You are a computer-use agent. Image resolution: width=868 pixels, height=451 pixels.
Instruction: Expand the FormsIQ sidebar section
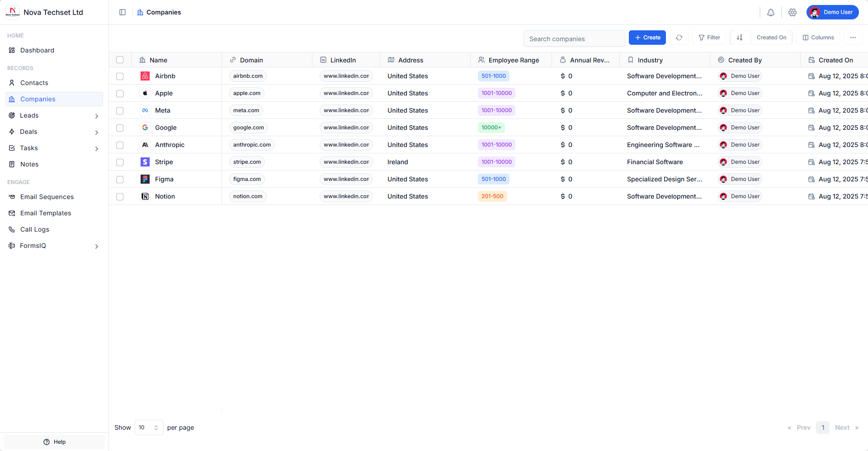coord(96,247)
